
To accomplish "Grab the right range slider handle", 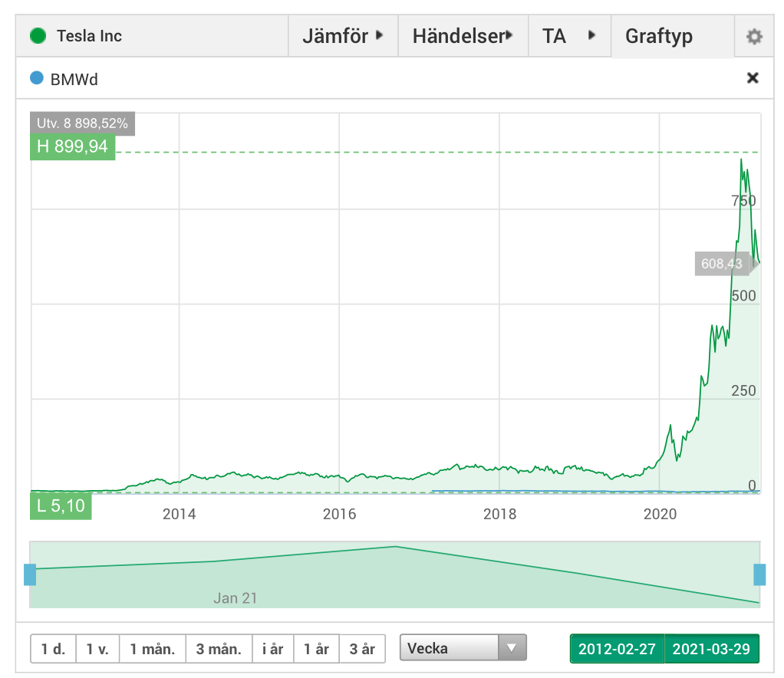I will (759, 574).
